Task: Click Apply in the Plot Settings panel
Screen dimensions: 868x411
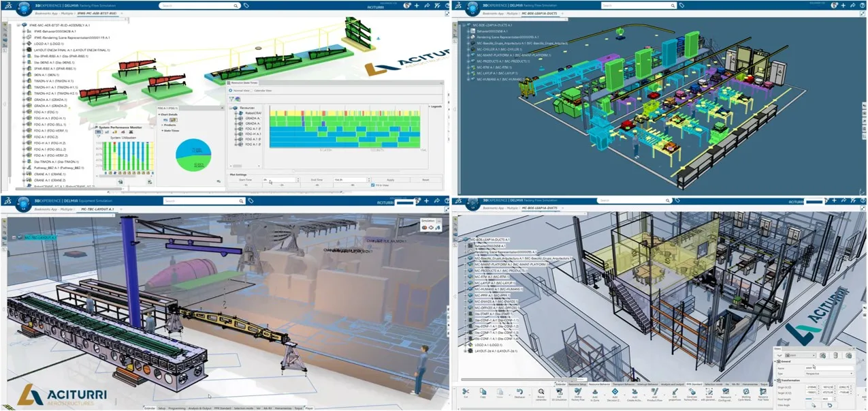Action: tap(391, 180)
